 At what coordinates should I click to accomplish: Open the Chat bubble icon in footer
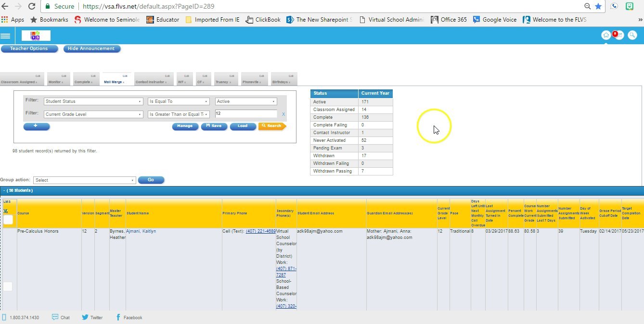pos(55,317)
